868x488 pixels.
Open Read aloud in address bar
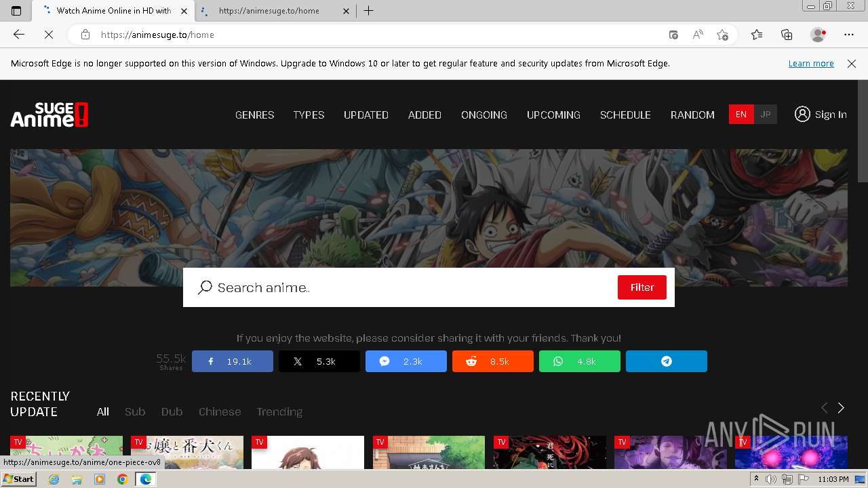pos(698,35)
